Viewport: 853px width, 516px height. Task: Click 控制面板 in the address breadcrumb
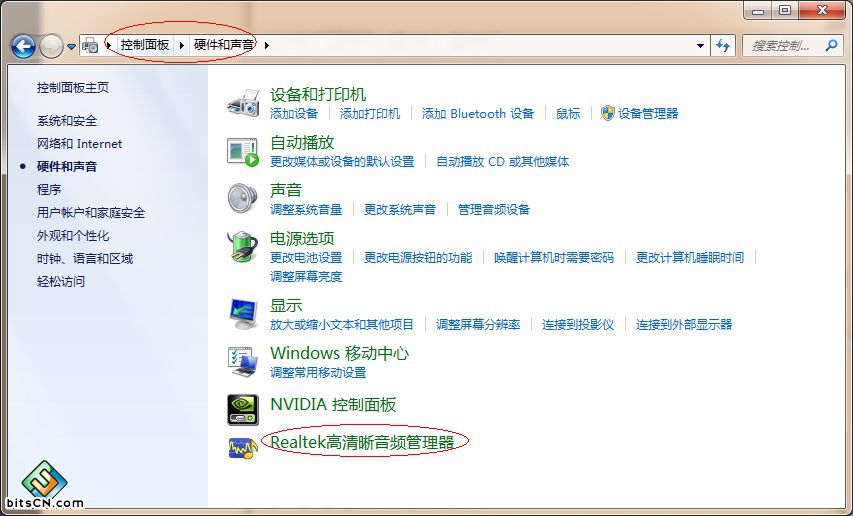coord(145,45)
